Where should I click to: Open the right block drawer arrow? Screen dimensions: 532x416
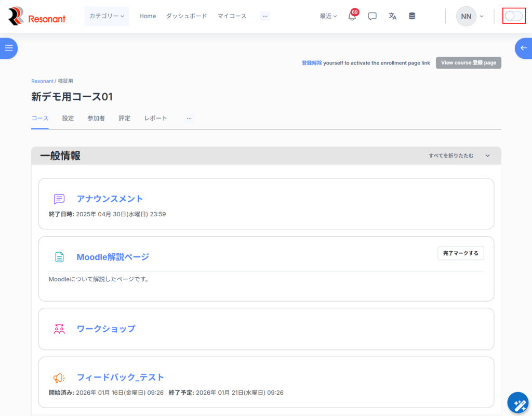(523, 48)
